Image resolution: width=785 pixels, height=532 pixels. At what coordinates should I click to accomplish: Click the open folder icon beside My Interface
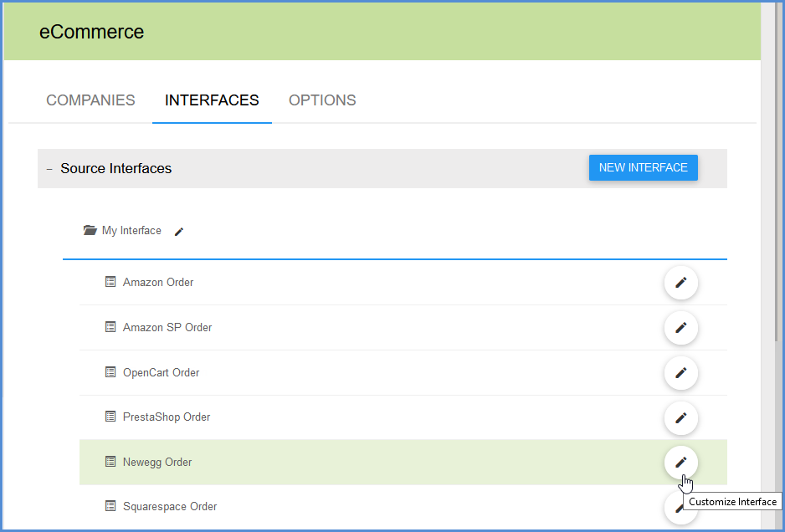tap(90, 231)
